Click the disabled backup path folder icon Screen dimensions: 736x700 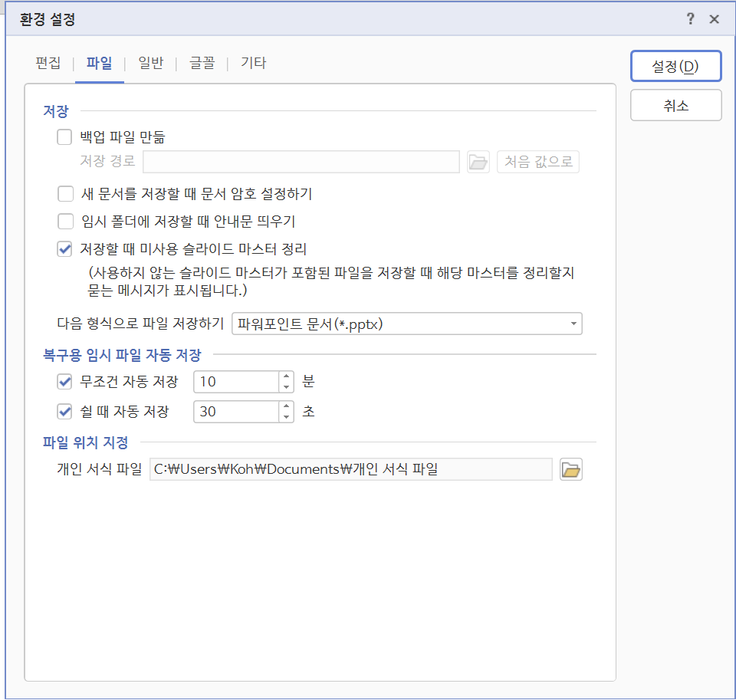tap(478, 162)
